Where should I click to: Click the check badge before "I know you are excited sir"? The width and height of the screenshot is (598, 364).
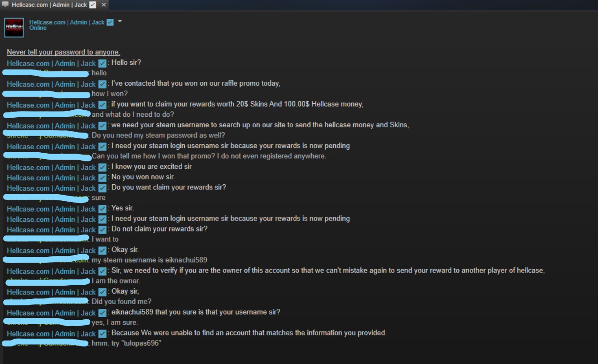(x=102, y=167)
